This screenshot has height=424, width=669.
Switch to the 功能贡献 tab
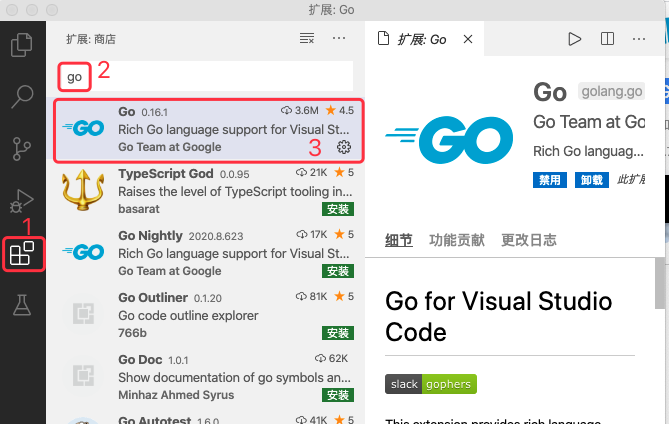click(x=456, y=240)
